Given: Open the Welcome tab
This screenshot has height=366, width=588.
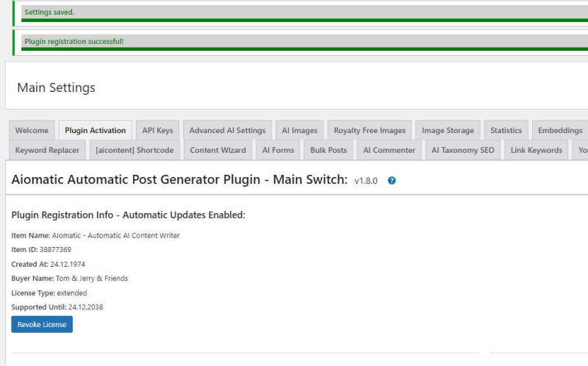Looking at the screenshot, I should (x=32, y=130).
